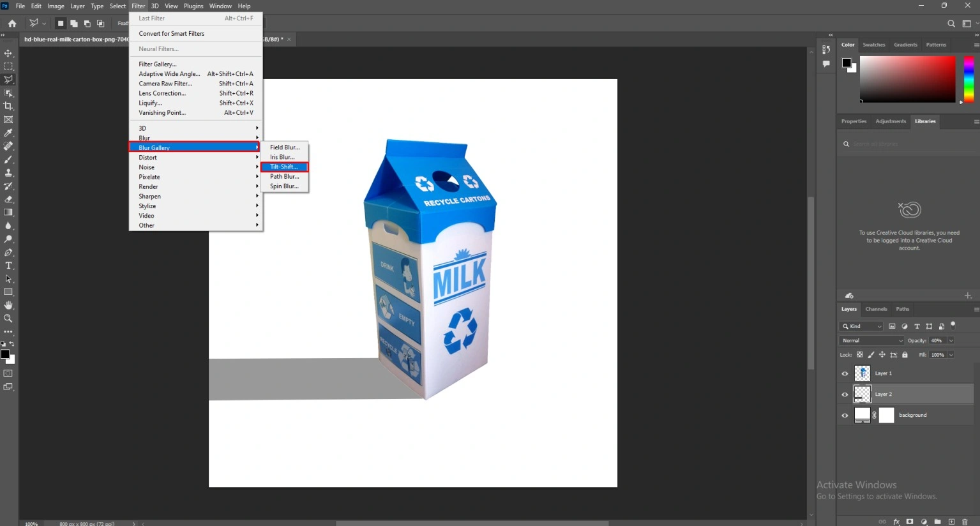Open Filter Gallery menu entry
The image size is (980, 526).
click(x=195, y=64)
